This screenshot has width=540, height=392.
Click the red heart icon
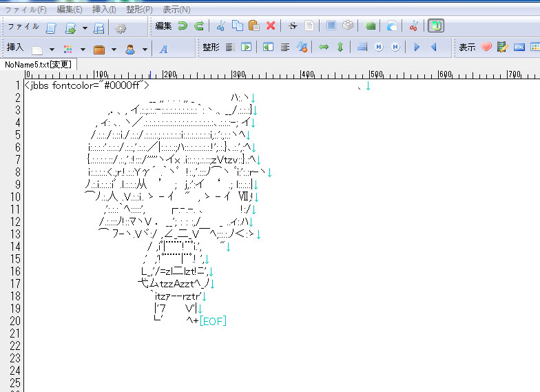pyautogui.click(x=486, y=48)
